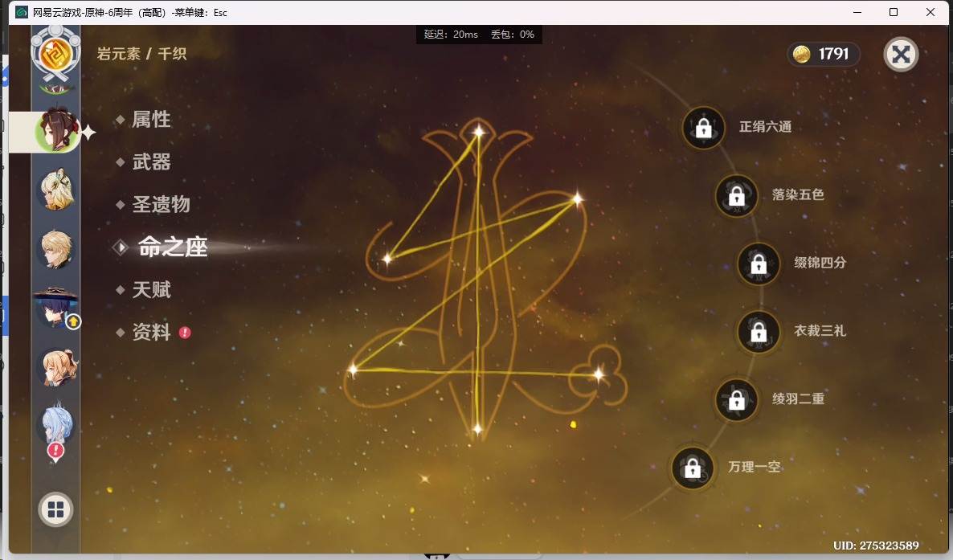
Task: Click the yellow upgrade arrow badge on hat character
Action: pyautogui.click(x=74, y=321)
